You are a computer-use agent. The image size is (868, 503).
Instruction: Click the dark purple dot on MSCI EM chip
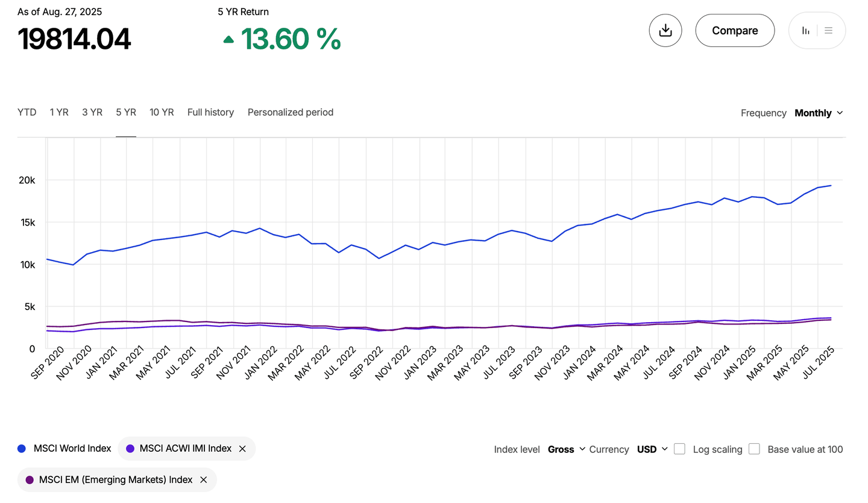(30, 480)
